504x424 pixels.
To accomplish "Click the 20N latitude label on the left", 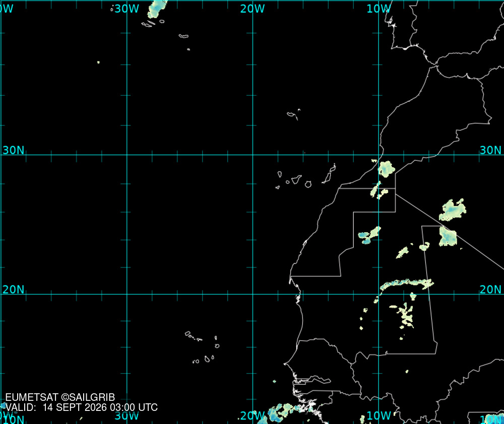I will click(x=14, y=290).
